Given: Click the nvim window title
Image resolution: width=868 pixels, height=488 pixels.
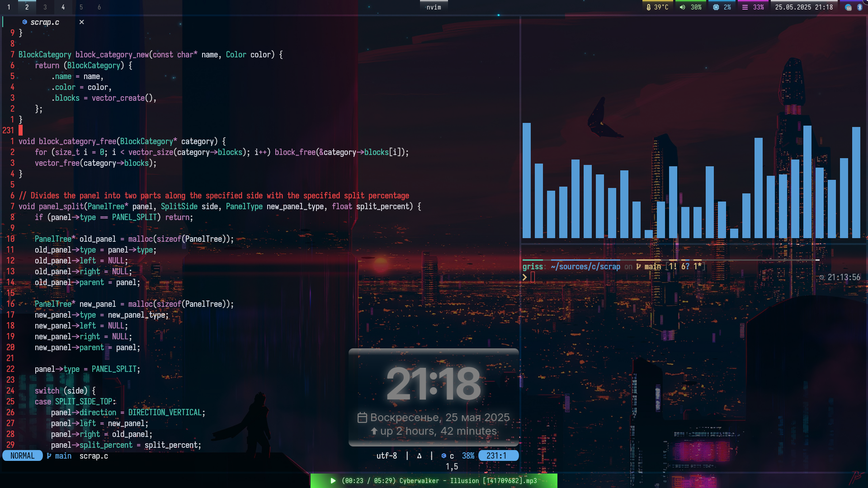Looking at the screenshot, I should 434,7.
